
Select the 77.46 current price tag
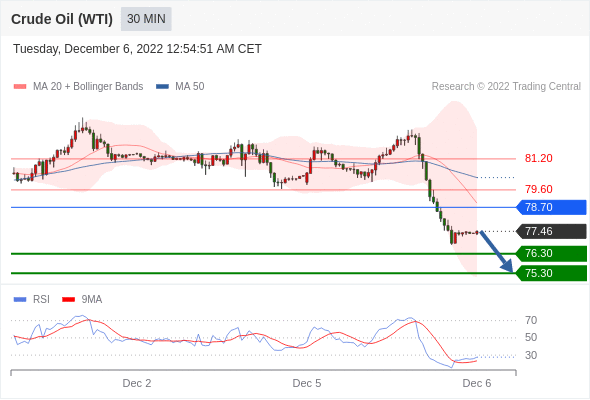point(551,231)
